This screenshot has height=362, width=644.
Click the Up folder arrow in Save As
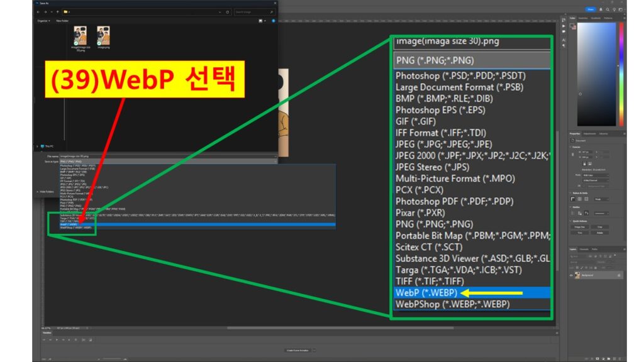[58, 11]
